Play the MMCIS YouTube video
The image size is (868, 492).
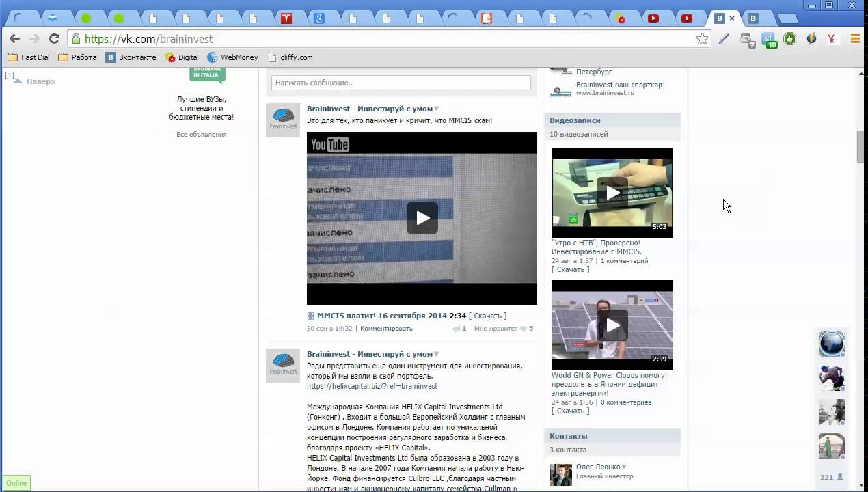(422, 218)
